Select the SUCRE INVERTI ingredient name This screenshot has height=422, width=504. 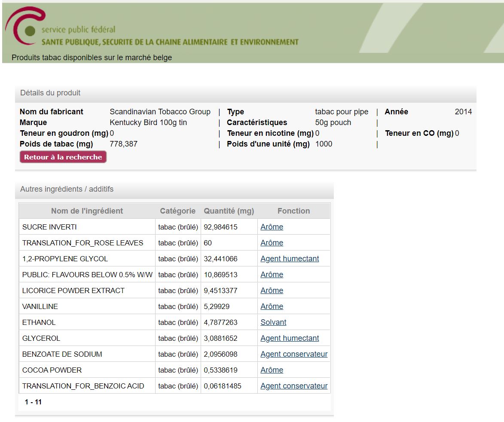[49, 227]
